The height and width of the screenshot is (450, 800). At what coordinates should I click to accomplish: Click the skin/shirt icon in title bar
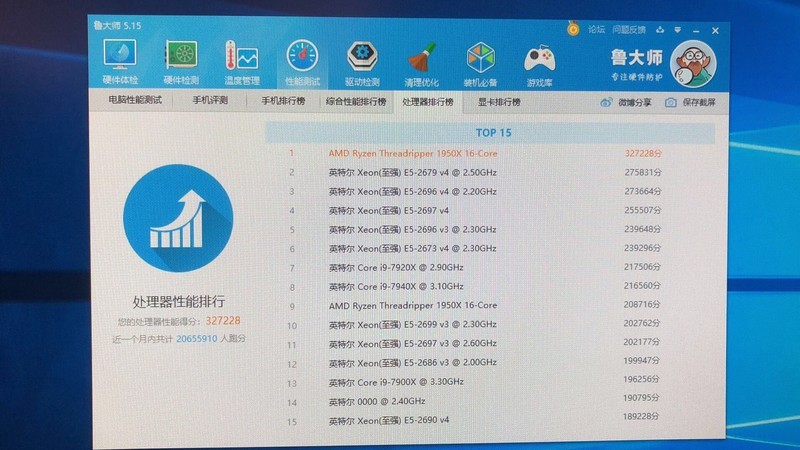click(x=660, y=30)
